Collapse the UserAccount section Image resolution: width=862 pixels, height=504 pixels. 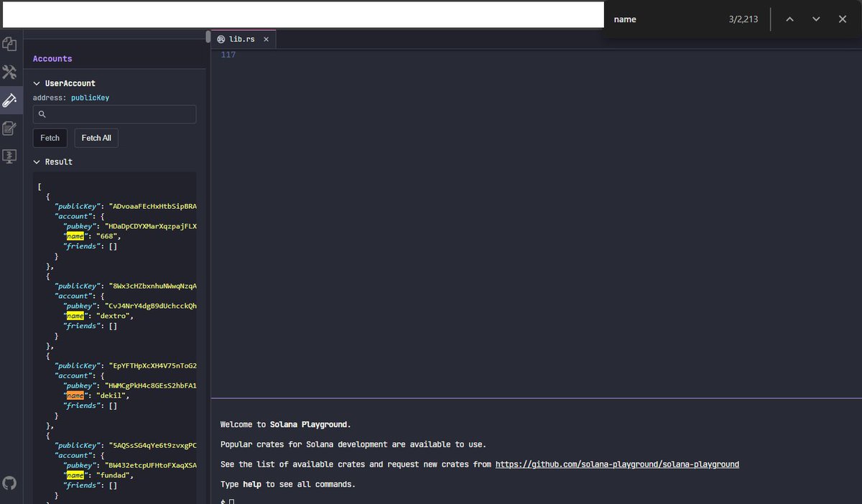click(64, 83)
